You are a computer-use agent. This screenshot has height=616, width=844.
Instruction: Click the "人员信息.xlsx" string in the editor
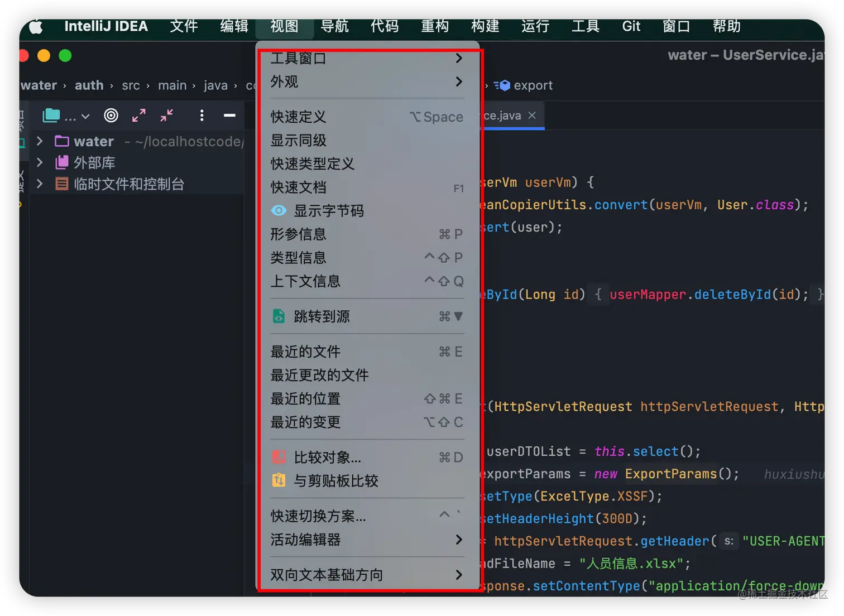(x=631, y=564)
